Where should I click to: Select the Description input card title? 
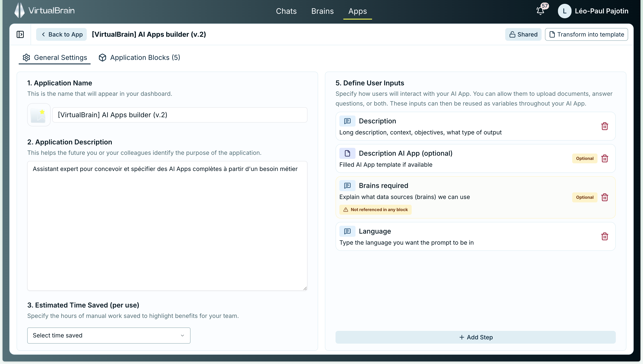[377, 121]
